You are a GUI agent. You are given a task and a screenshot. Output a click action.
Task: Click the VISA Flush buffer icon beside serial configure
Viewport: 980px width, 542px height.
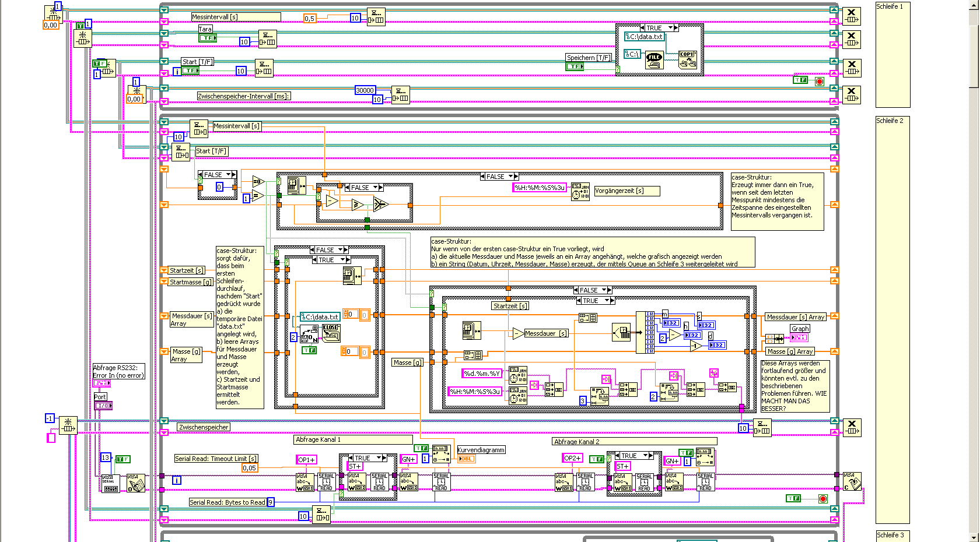[x=135, y=483]
